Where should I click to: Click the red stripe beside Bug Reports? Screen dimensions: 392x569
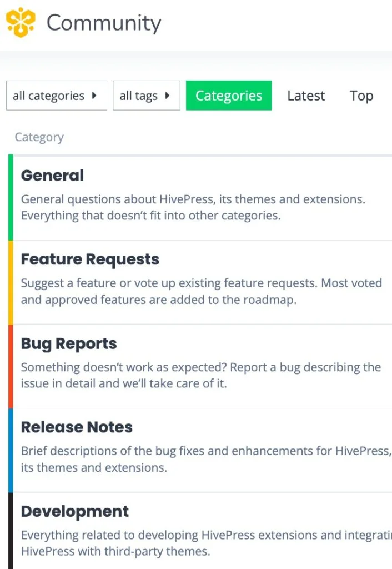[x=11, y=364]
